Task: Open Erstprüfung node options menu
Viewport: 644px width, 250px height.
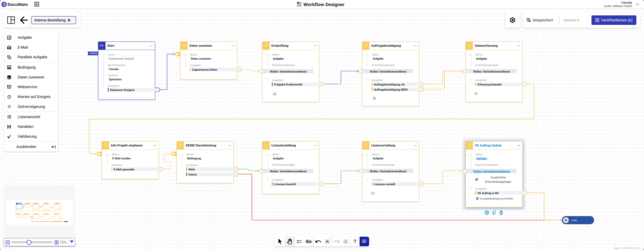Action: click(x=315, y=46)
